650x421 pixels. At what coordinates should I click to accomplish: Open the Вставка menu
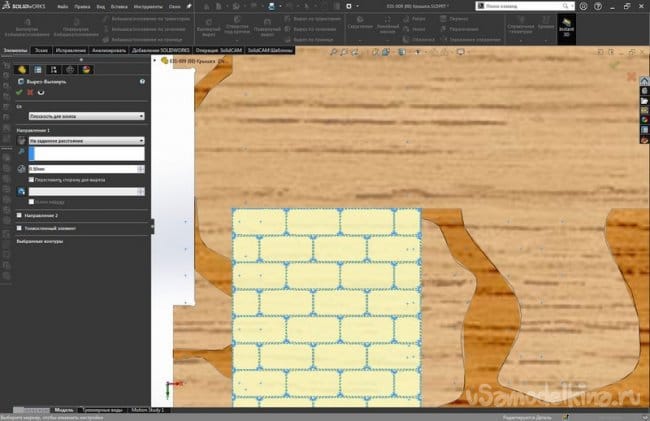coord(120,6)
